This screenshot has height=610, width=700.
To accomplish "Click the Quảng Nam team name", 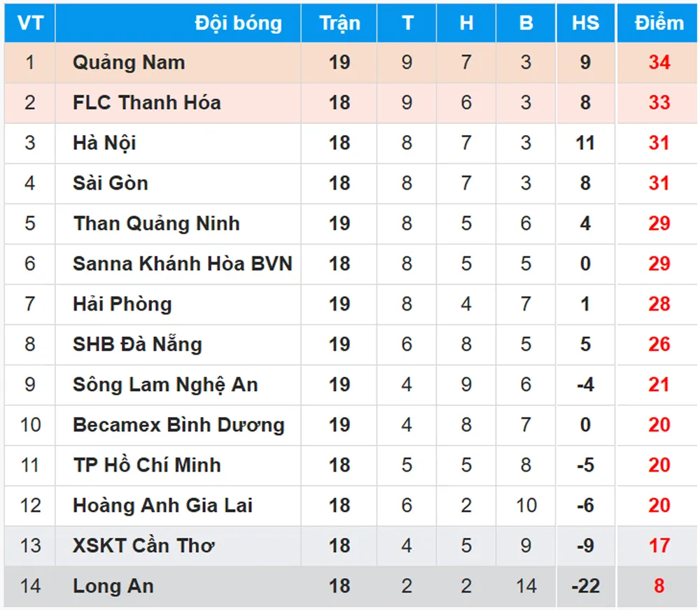I will 129,63.
